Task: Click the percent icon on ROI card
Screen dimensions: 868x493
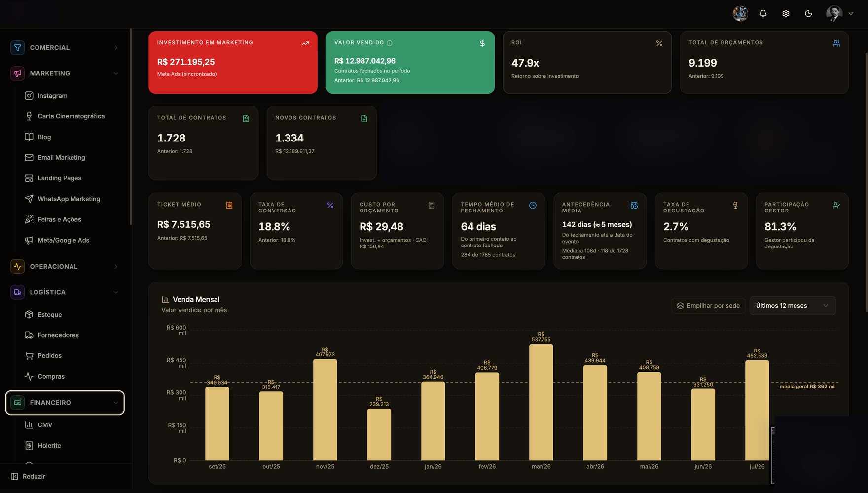Action: [x=659, y=43]
